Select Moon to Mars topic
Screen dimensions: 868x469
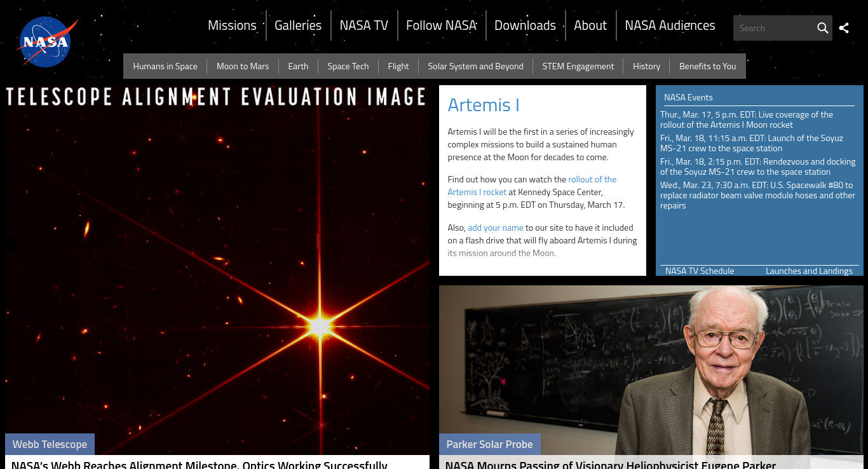click(243, 66)
